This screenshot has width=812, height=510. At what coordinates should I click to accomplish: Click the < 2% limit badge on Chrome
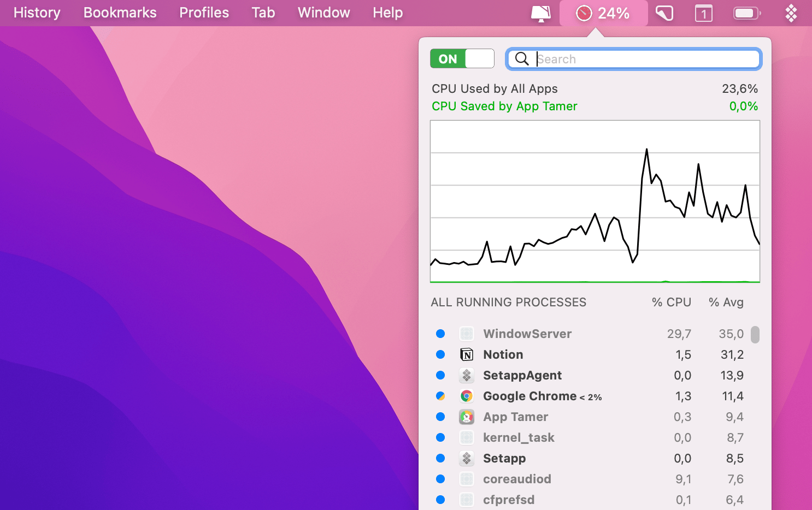[x=591, y=397]
